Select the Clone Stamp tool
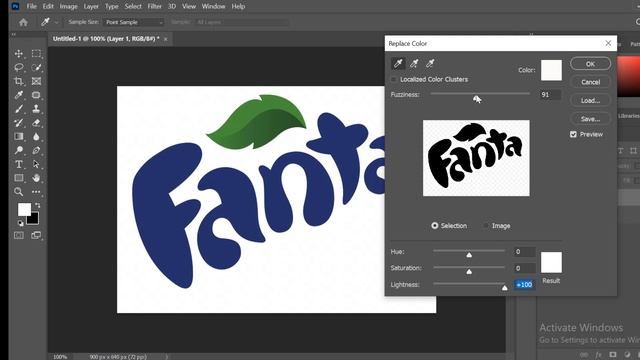This screenshot has width=640, height=360. click(36, 109)
